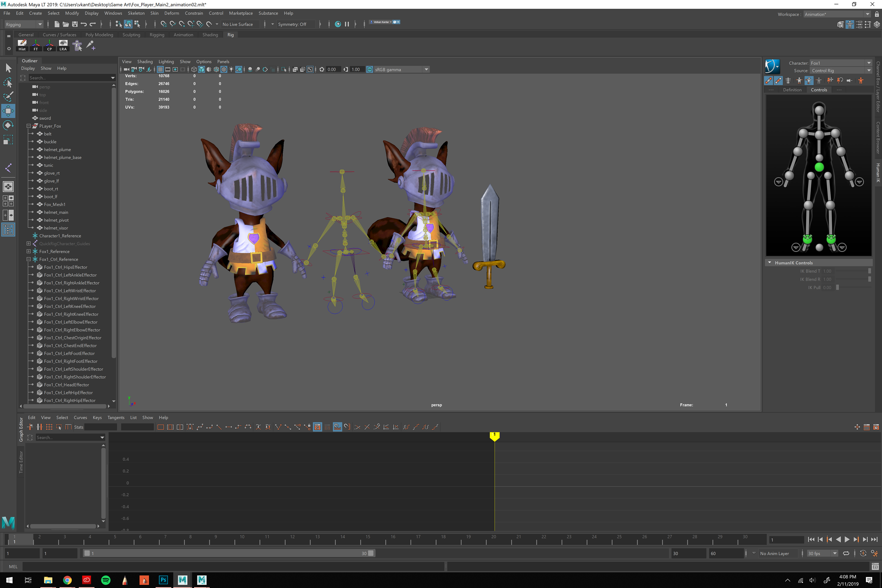Screen dimensions: 882x588
Task: Click the HumanIK Pin Rotation icon
Action: pos(840,80)
